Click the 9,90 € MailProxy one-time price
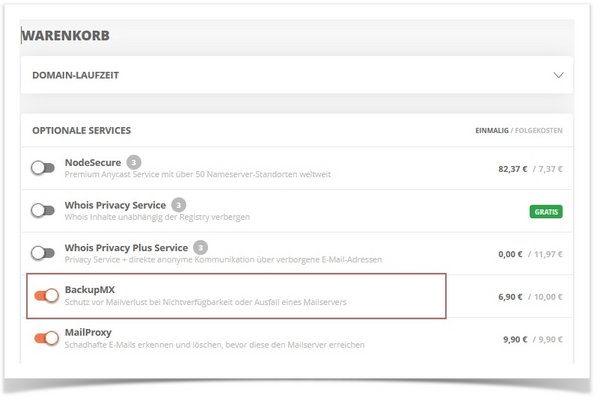This screenshot has width=600, height=400. tap(515, 339)
